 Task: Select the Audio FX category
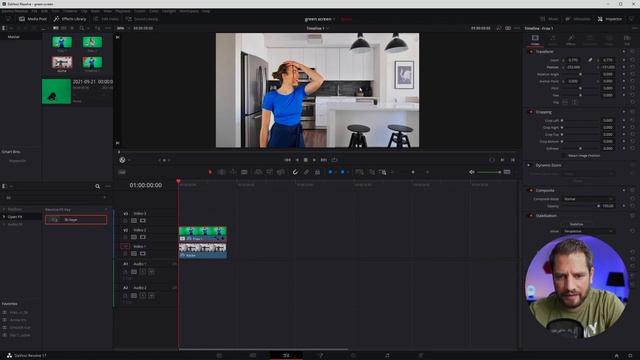coord(16,224)
